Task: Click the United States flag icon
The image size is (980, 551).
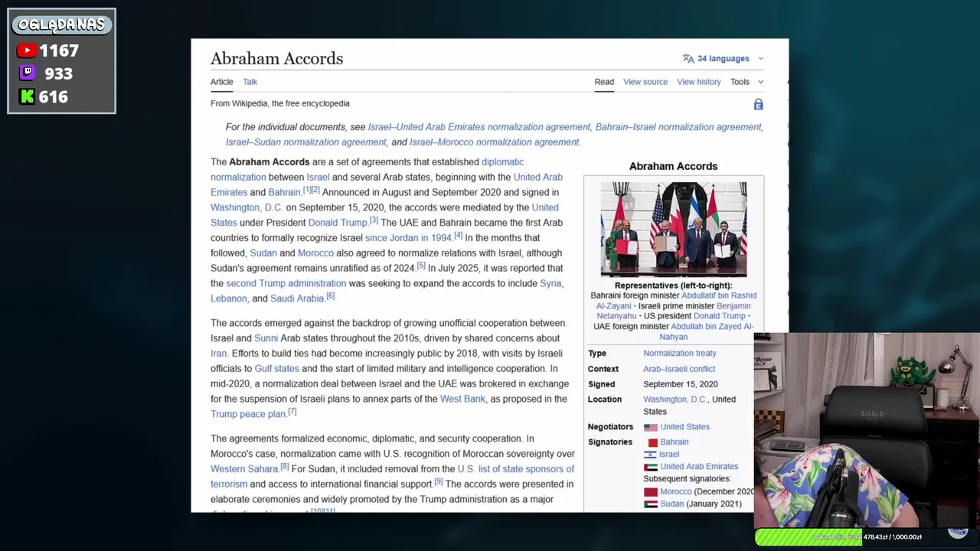Action: tap(651, 427)
